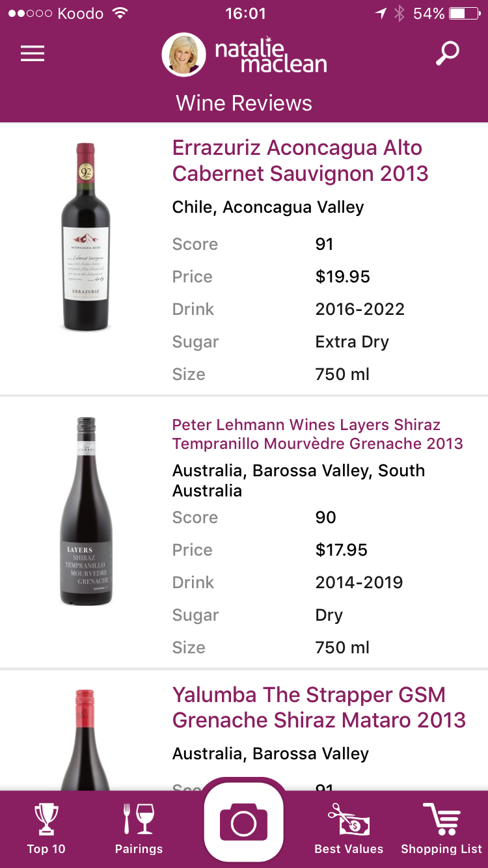Switch to the Best Values tab
488x868 pixels.
349,848
